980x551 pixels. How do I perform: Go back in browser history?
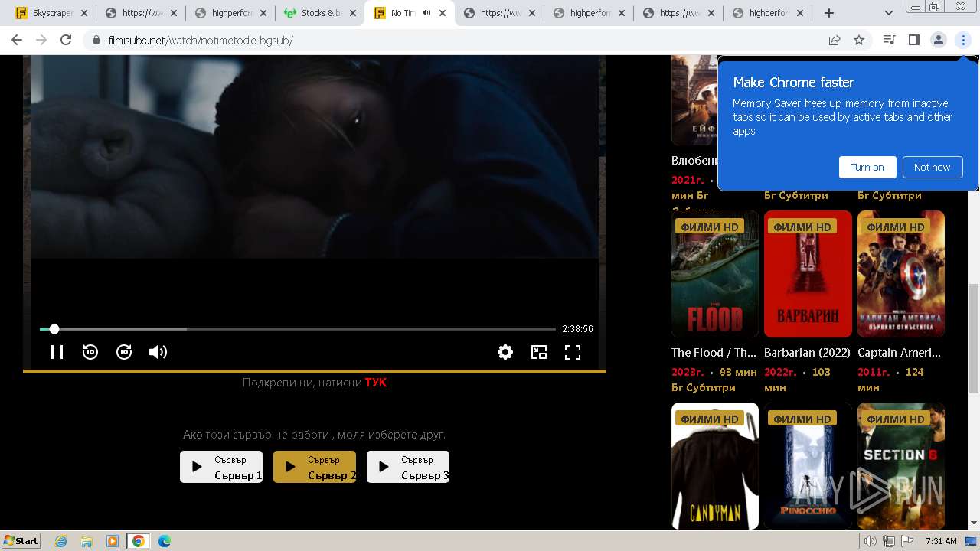coord(17,40)
